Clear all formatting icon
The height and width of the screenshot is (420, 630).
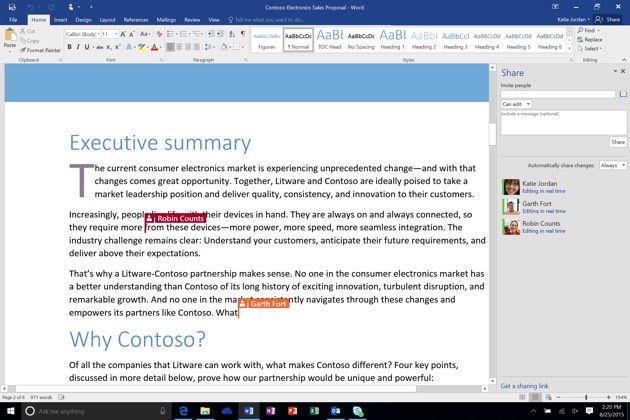pos(160,34)
